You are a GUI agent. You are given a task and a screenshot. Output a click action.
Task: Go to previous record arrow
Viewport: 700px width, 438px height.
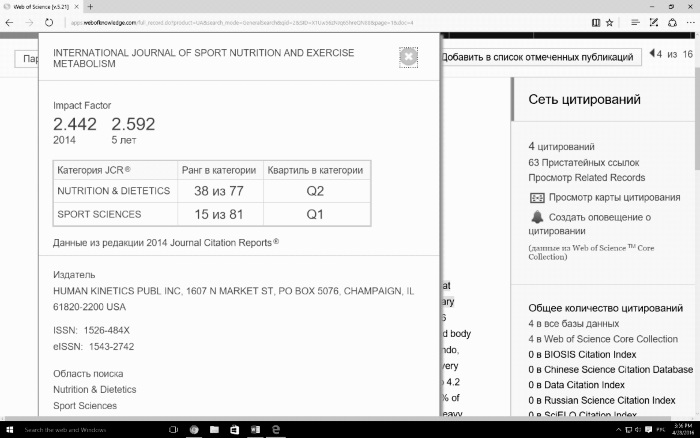tap(652, 54)
